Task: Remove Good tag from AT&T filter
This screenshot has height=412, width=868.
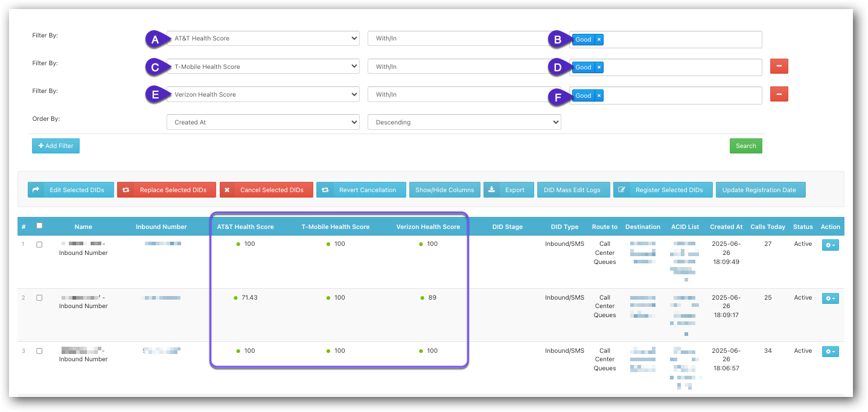Action: [599, 39]
